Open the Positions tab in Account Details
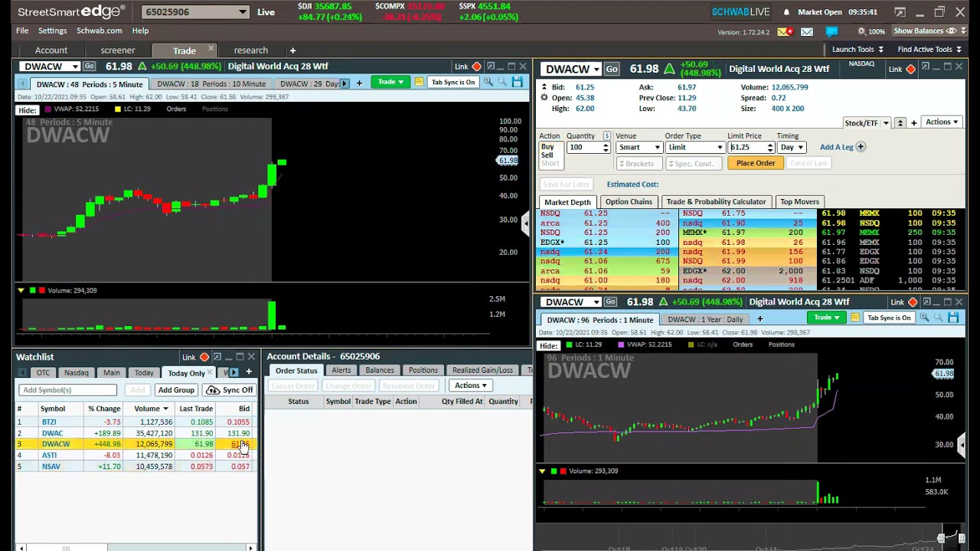Image resolution: width=980 pixels, height=551 pixels. click(423, 370)
